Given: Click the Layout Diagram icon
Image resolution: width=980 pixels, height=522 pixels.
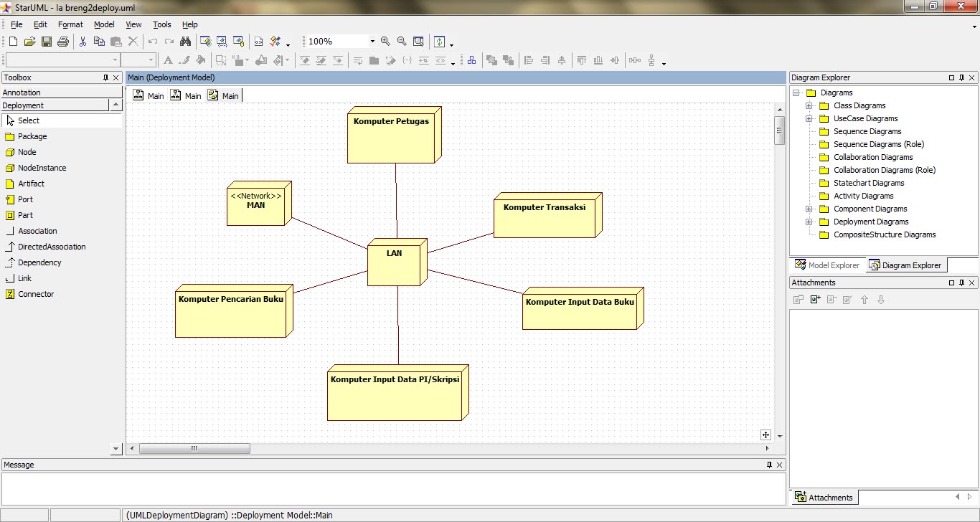Looking at the screenshot, I should 471,61.
